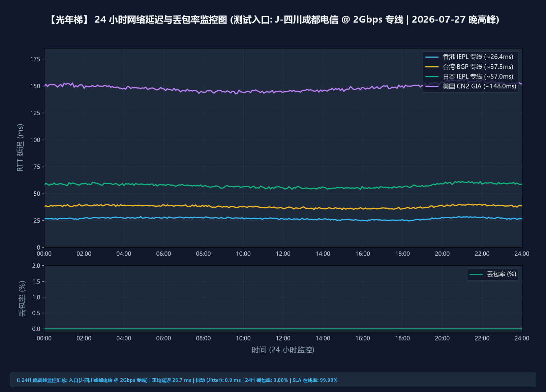Click the 125 tick on the latency axis
Viewport: 546px width, 392px height.
(x=35, y=113)
